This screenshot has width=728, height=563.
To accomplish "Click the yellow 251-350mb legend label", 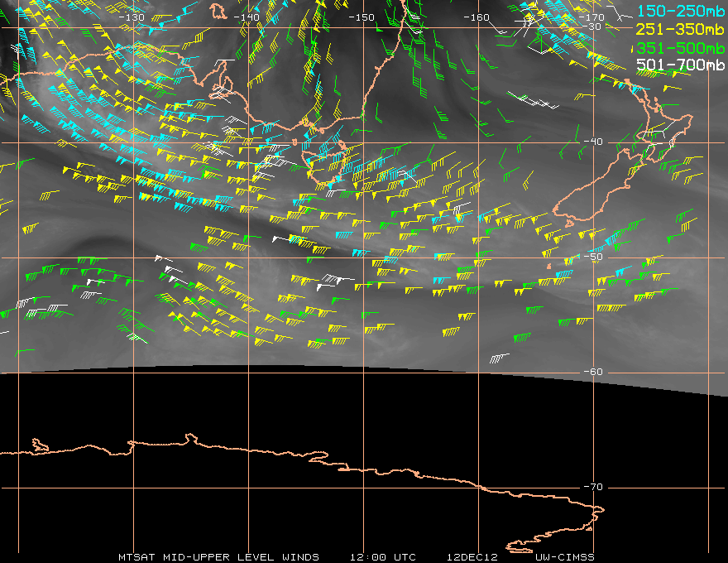I will (x=680, y=29).
